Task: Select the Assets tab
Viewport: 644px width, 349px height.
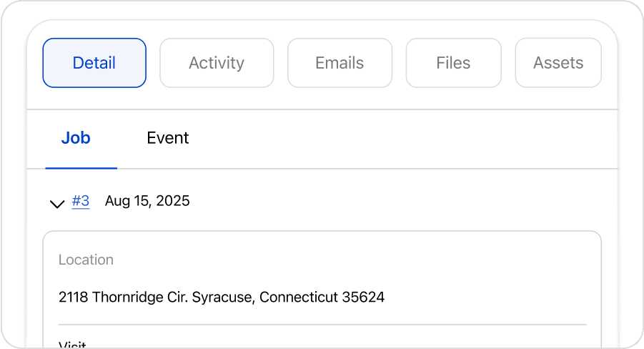Action: click(x=558, y=63)
